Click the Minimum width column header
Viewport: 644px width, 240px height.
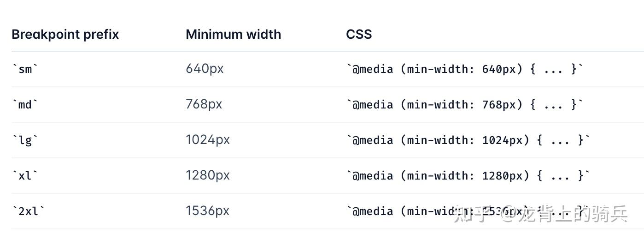click(233, 35)
